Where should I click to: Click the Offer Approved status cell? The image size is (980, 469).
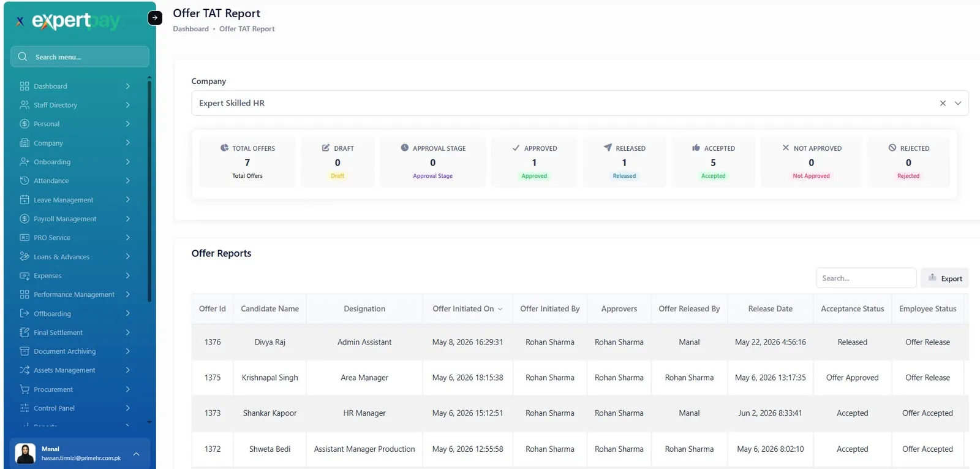pos(853,378)
